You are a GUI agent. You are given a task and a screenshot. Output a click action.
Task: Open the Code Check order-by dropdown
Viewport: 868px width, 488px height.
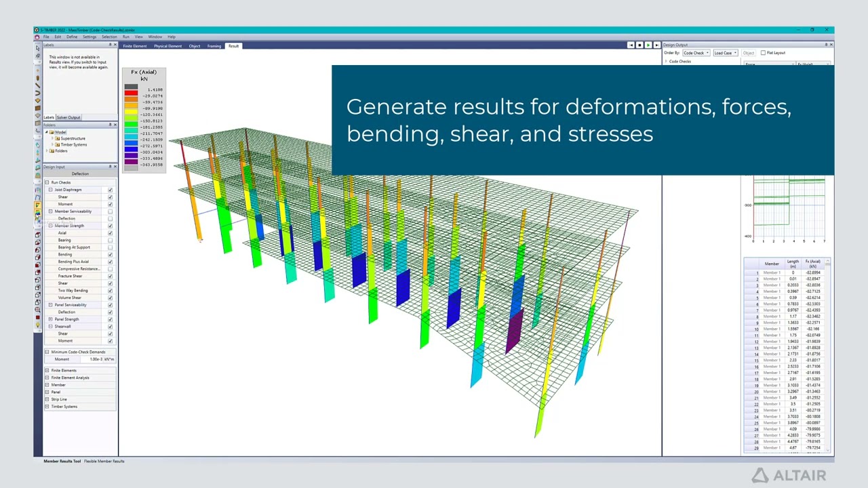click(x=696, y=53)
